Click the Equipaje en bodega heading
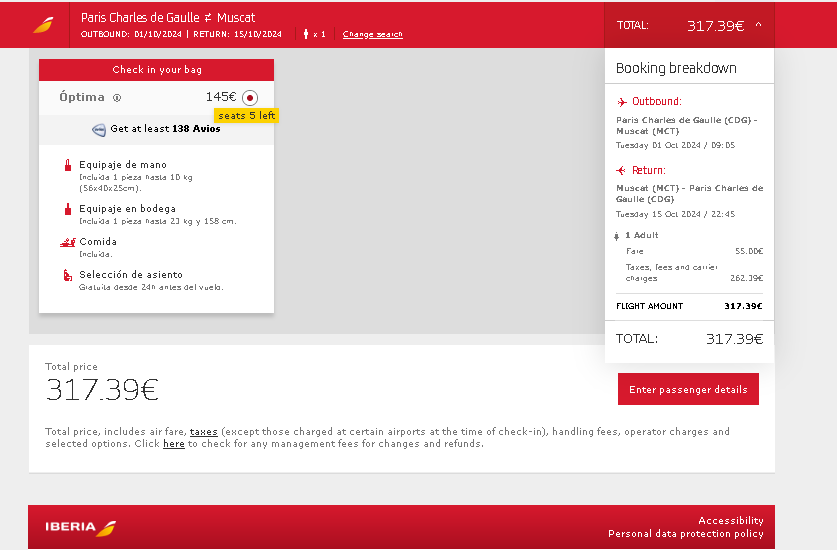The width and height of the screenshot is (837, 550). coord(128,209)
